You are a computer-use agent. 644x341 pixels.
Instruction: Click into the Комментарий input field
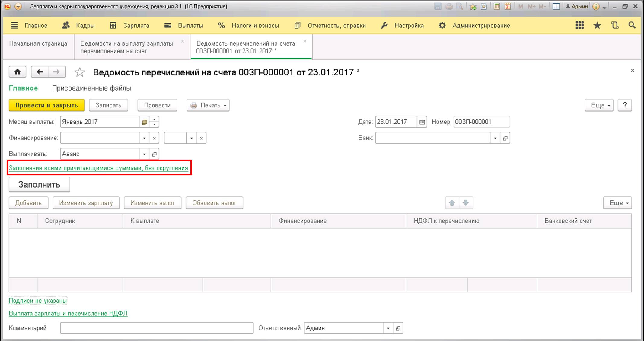click(x=156, y=328)
